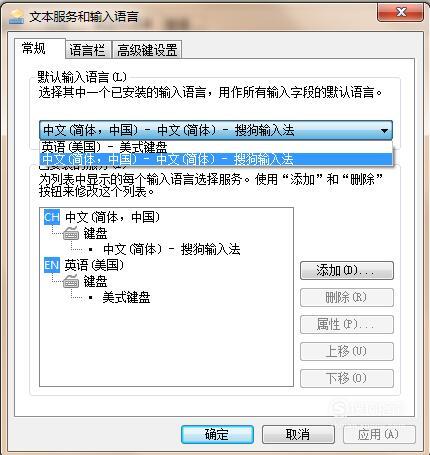Viewport: 430px width, 455px height.
Task: Select the 中文(简体，中国) tree node
Action: 112,217
